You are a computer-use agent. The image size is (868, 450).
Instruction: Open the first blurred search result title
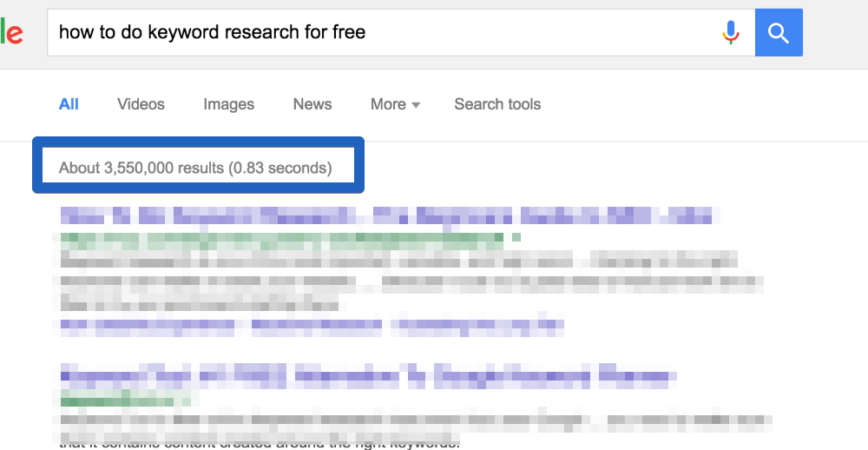(x=386, y=215)
